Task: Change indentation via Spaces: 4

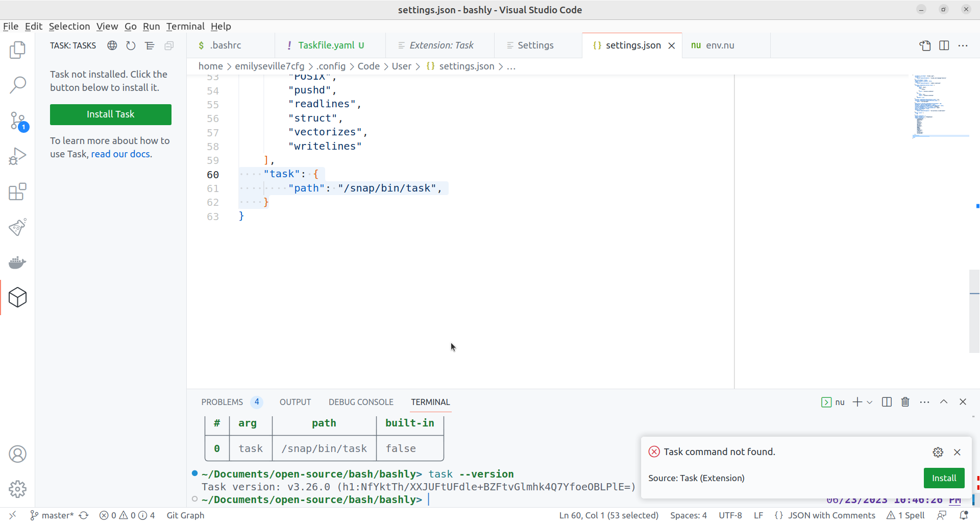Action: (x=689, y=515)
